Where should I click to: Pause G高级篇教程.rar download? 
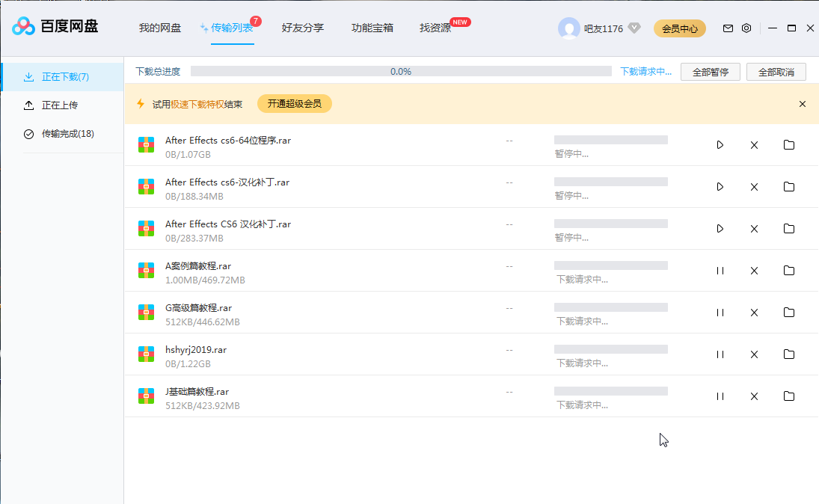click(720, 313)
